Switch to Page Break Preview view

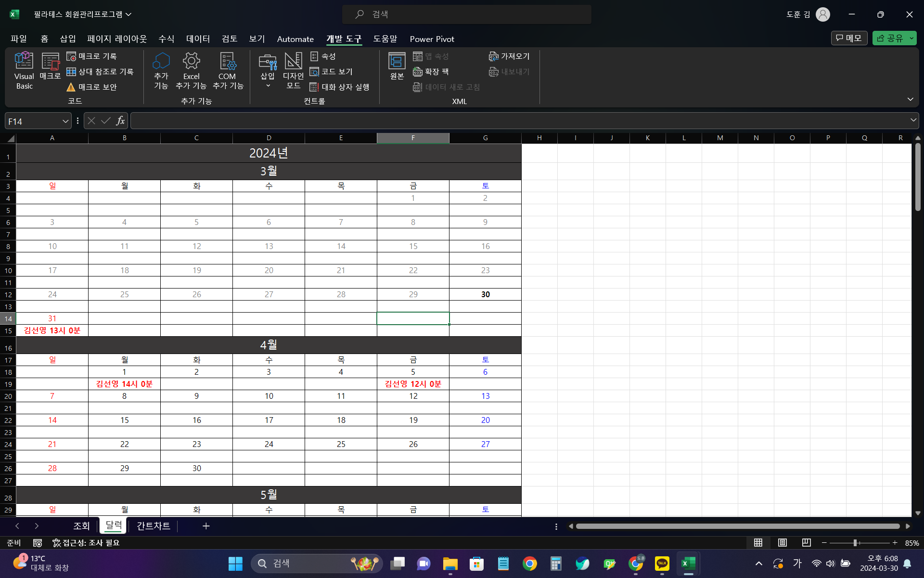click(x=807, y=543)
